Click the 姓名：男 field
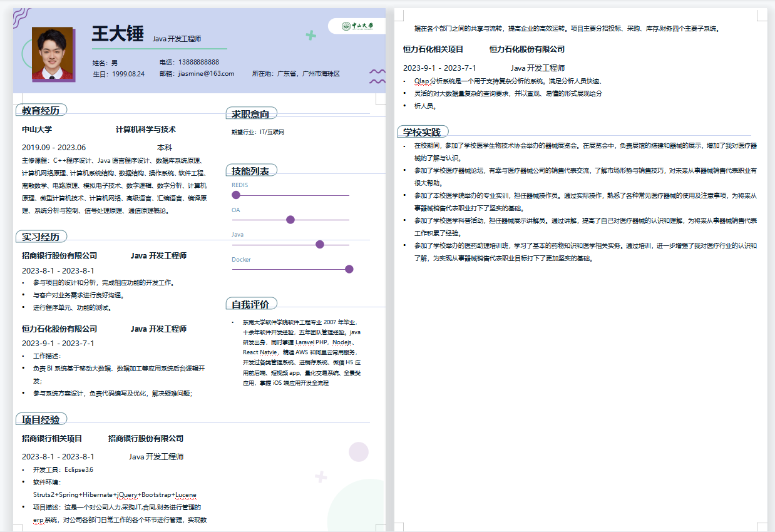Viewport: 775px width, 532px height. click(105, 63)
